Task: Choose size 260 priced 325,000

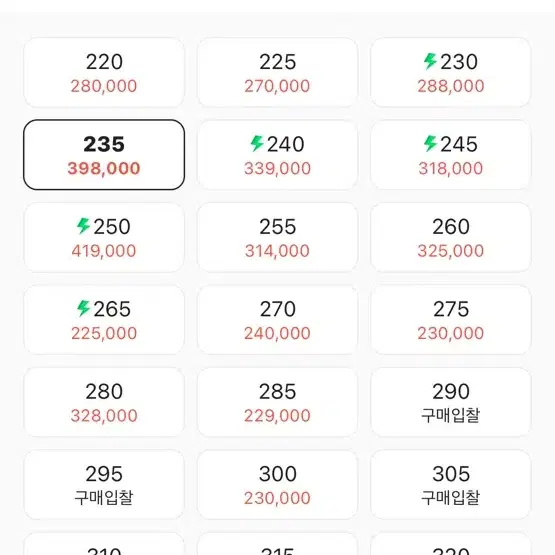Action: click(451, 237)
